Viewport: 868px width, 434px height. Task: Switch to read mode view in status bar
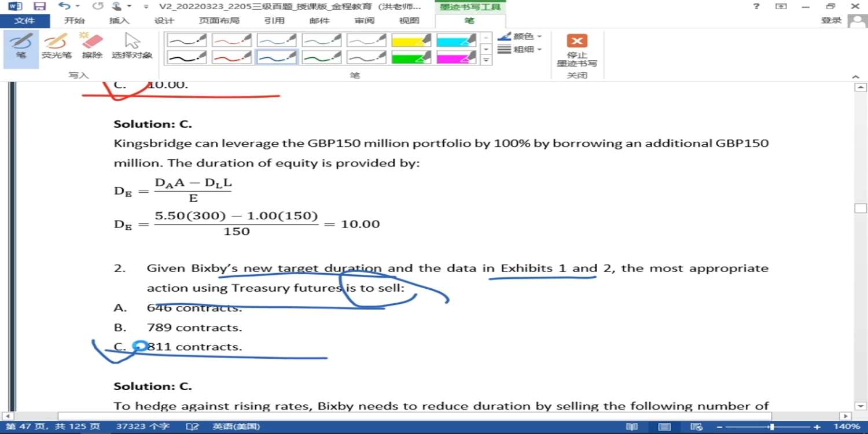point(632,427)
